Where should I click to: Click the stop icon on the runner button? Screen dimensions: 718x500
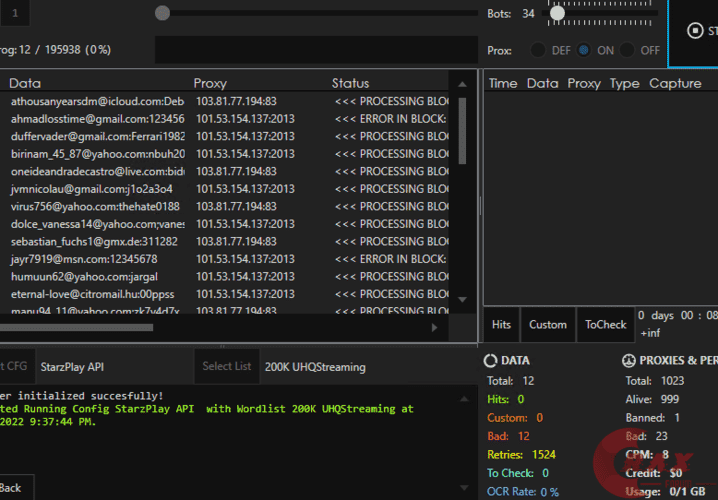pyautogui.click(x=695, y=30)
